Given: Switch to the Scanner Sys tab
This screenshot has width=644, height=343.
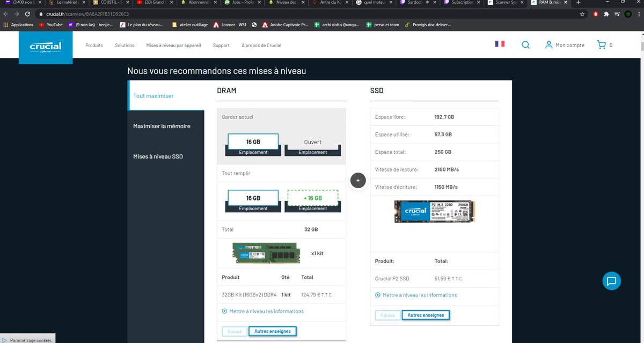Looking at the screenshot, I should click(x=505, y=3).
